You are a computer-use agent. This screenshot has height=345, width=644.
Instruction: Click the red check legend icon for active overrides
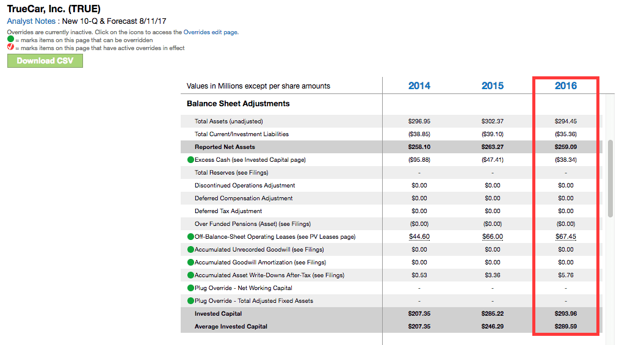pos(10,47)
